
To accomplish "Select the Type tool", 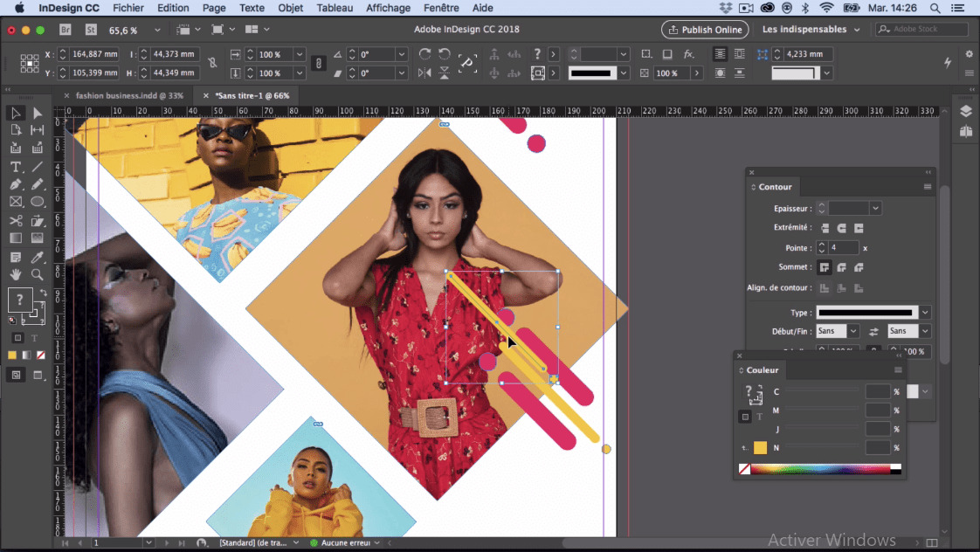I will coord(15,166).
